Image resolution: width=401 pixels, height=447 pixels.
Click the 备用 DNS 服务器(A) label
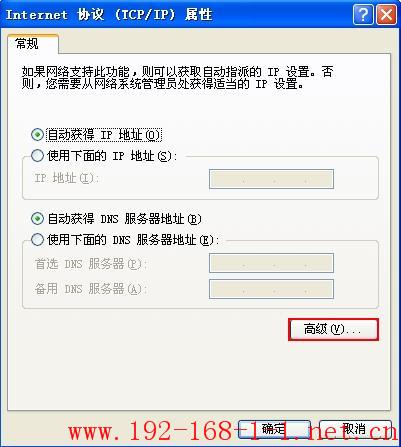91,289
